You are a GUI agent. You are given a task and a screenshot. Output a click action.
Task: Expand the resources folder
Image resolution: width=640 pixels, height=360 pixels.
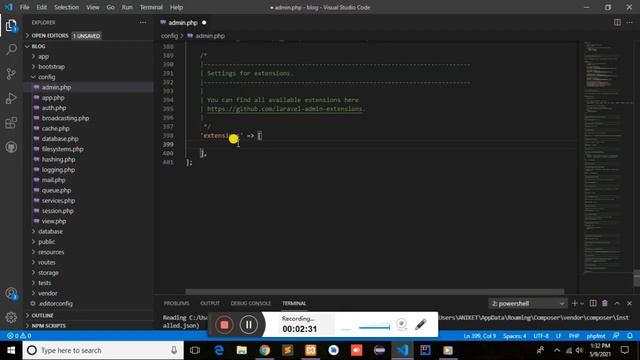coord(51,252)
